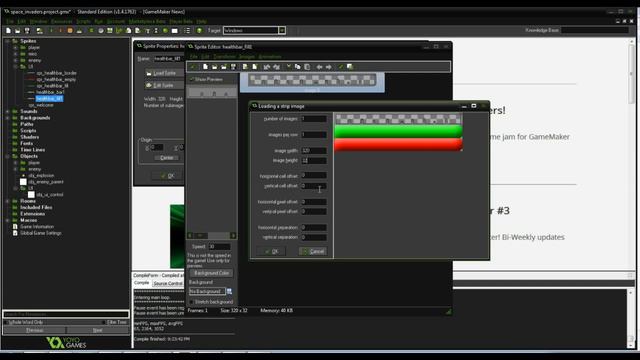640x360 pixels.
Task: Click the Open project icon in main toolbar
Action: tap(17, 31)
